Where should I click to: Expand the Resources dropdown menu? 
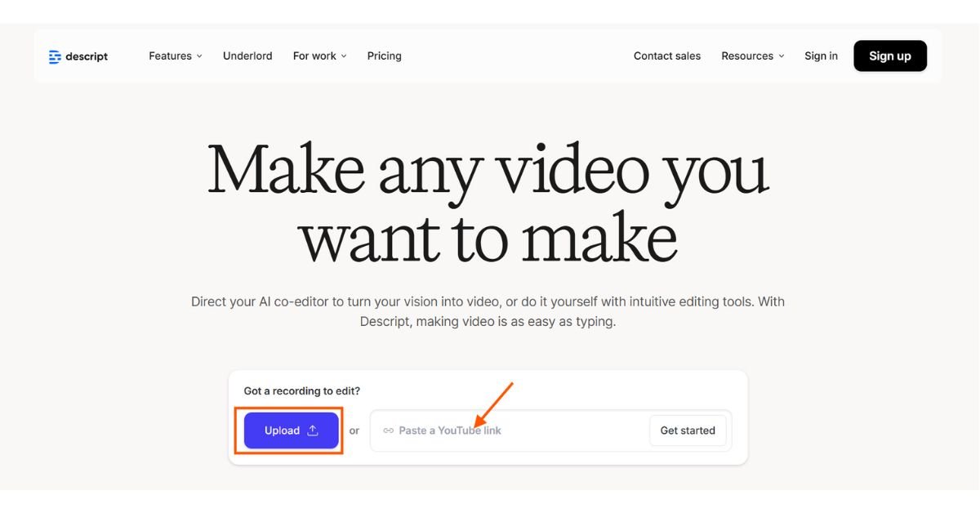(x=747, y=56)
